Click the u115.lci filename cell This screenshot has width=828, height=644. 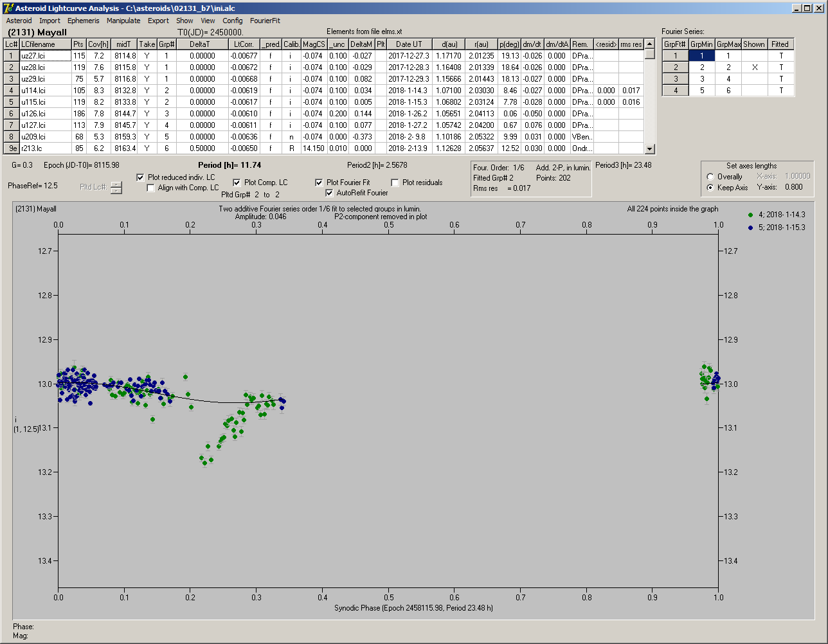(x=45, y=102)
